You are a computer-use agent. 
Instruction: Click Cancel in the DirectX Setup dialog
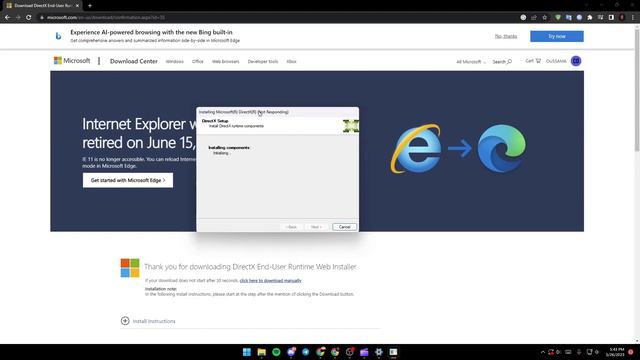(x=344, y=227)
